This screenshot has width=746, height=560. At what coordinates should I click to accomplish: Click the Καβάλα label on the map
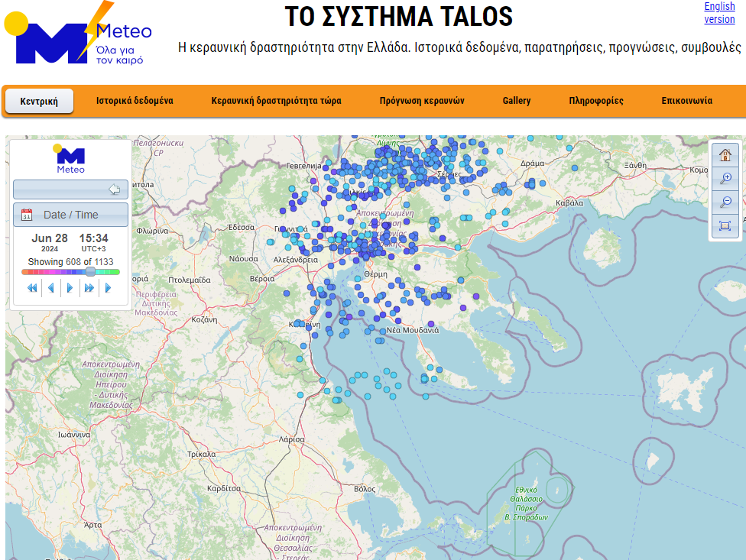point(569,203)
